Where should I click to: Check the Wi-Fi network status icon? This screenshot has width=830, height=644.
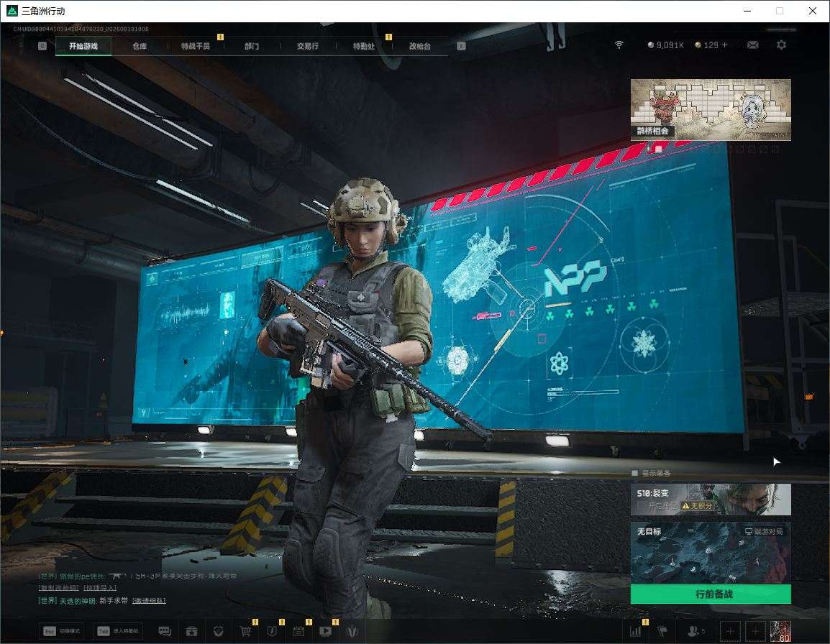click(x=619, y=45)
